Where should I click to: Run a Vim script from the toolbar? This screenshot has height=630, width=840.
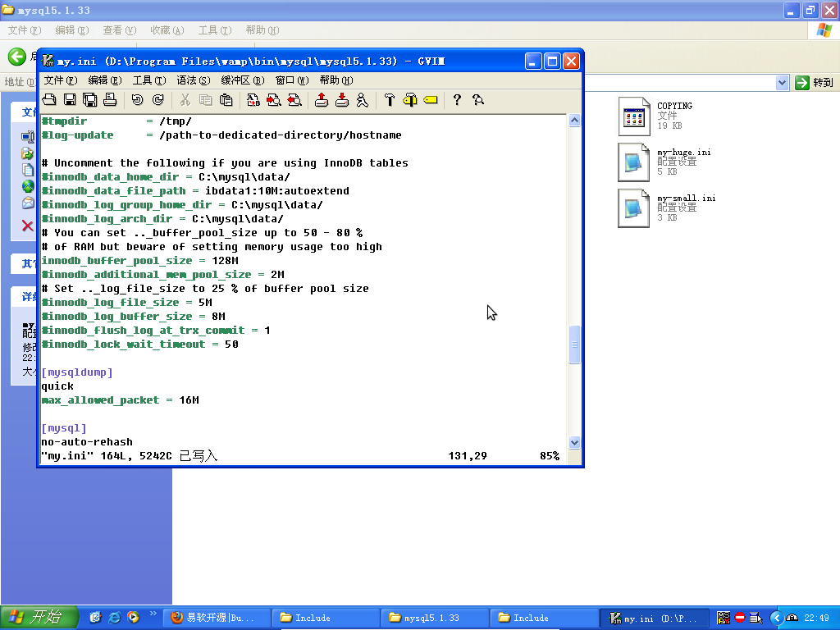(362, 99)
